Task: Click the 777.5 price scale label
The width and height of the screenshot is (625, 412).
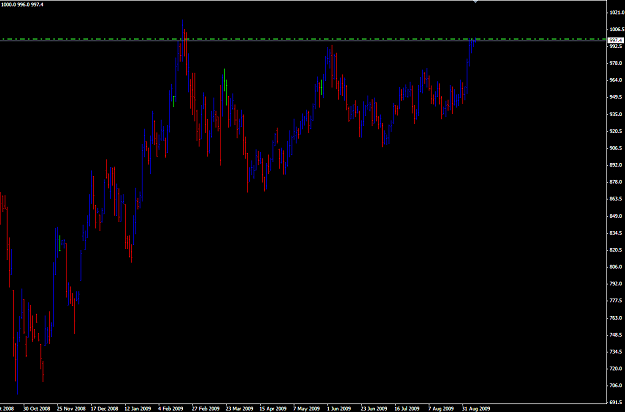Action: 616,301
